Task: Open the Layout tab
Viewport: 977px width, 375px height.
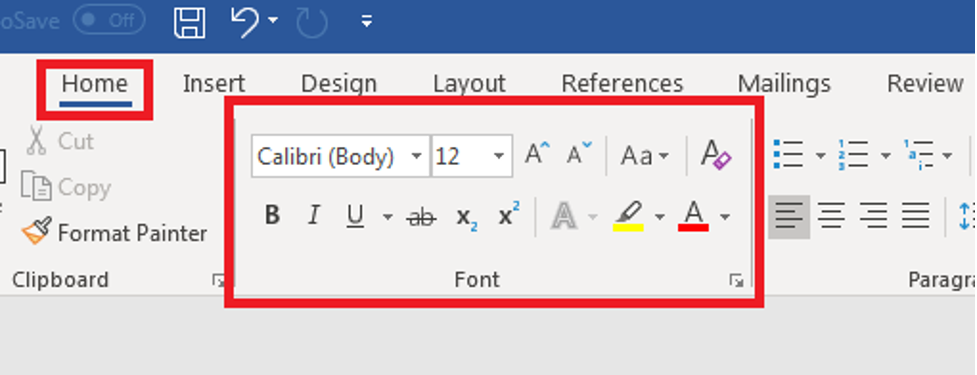Action: 469,84
